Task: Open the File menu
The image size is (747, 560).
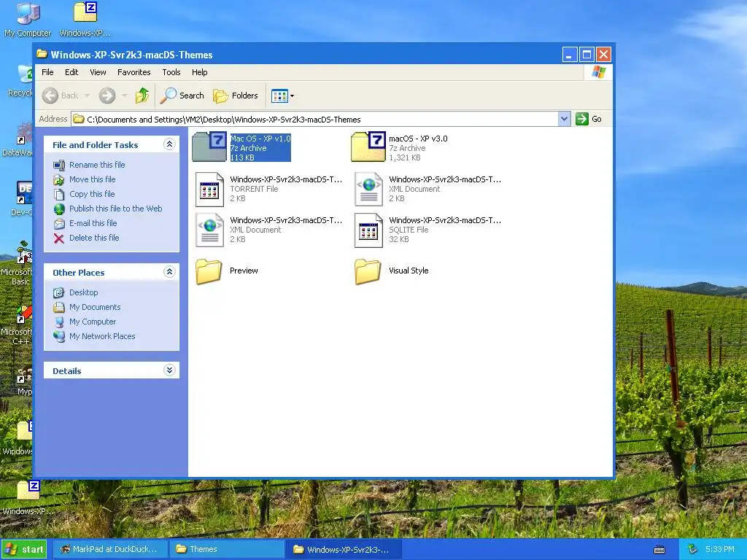Action: [47, 72]
